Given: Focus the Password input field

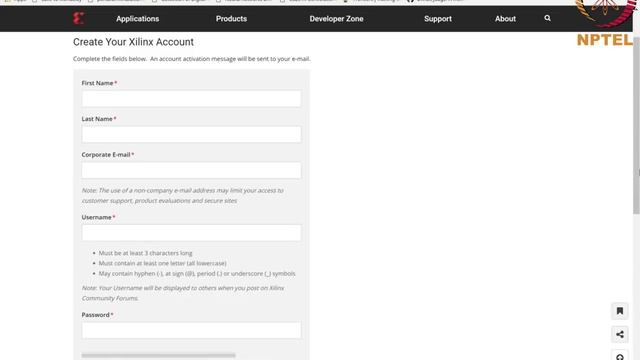Looking at the screenshot, I should click(x=191, y=331).
